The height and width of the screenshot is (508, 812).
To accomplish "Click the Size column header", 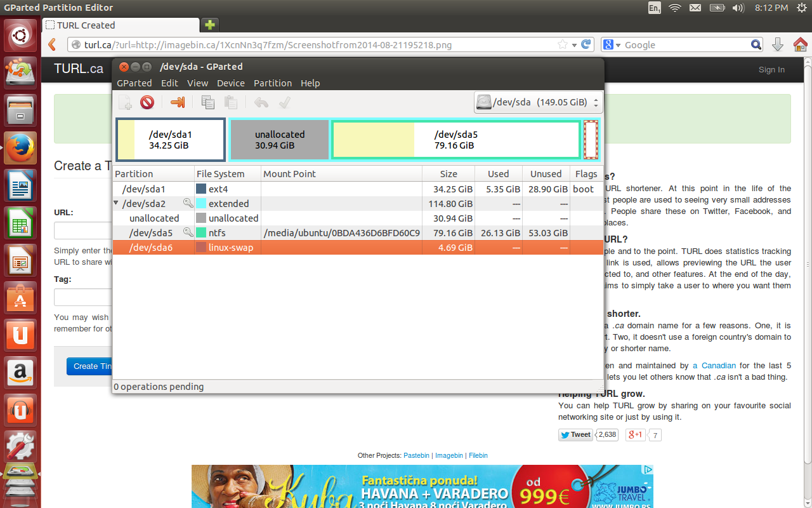I will click(x=449, y=174).
